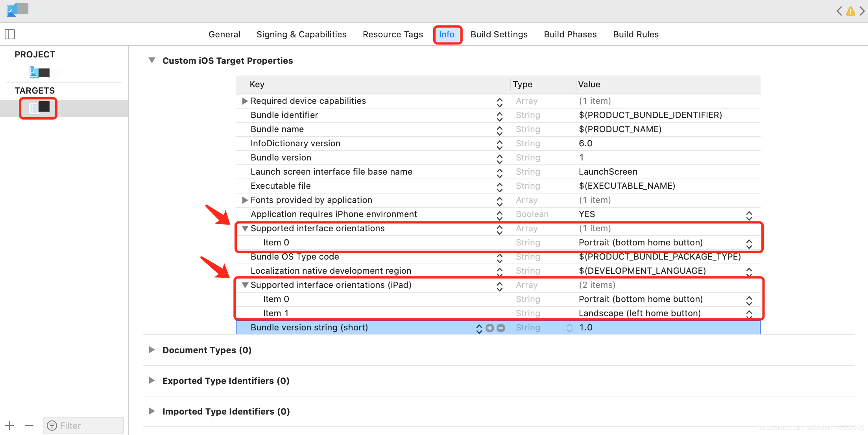Click minus icon on Bundle version string row
This screenshot has height=435, width=868.
500,328
